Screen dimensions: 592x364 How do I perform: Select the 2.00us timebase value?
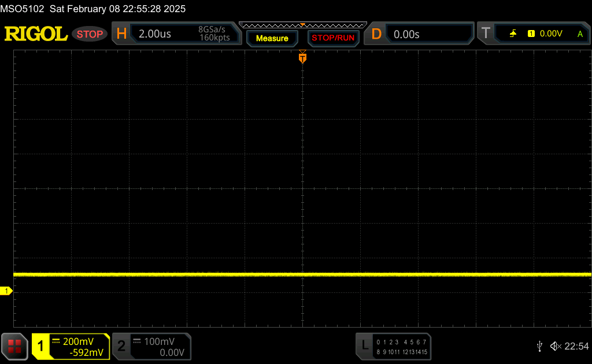tap(155, 34)
